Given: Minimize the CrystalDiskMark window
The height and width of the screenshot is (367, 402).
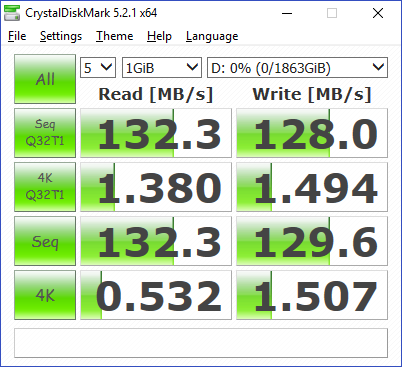Looking at the screenshot, I should point(287,13).
